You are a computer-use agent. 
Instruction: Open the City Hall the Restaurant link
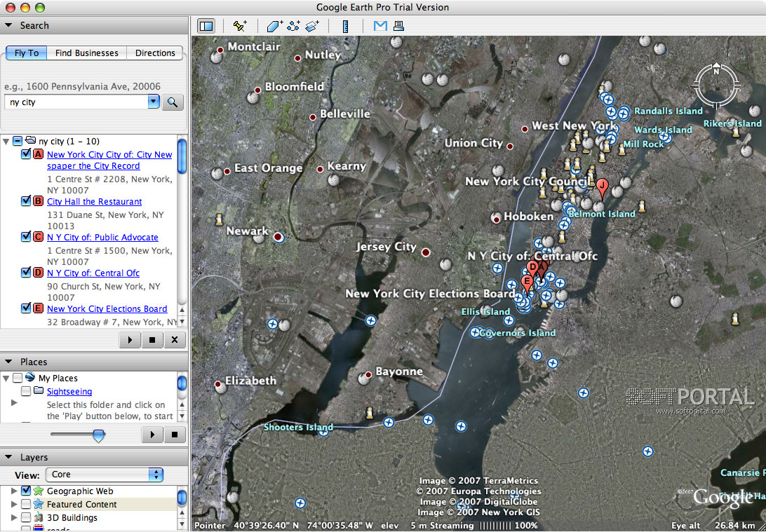[94, 202]
